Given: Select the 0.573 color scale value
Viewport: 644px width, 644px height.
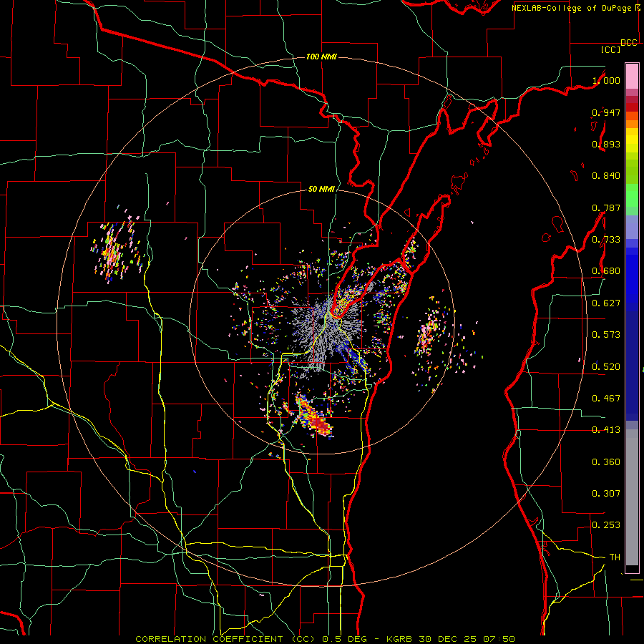Looking at the screenshot, I should [606, 335].
